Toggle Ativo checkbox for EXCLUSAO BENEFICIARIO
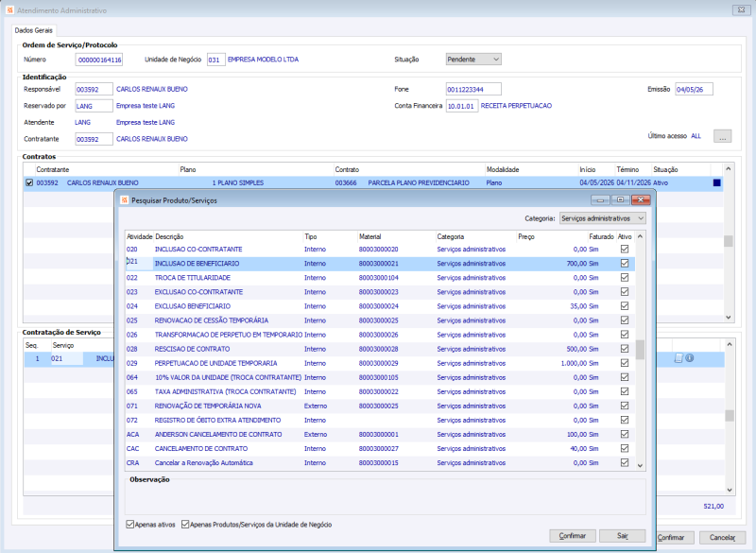Viewport: 756px width, 553px height. tap(625, 306)
